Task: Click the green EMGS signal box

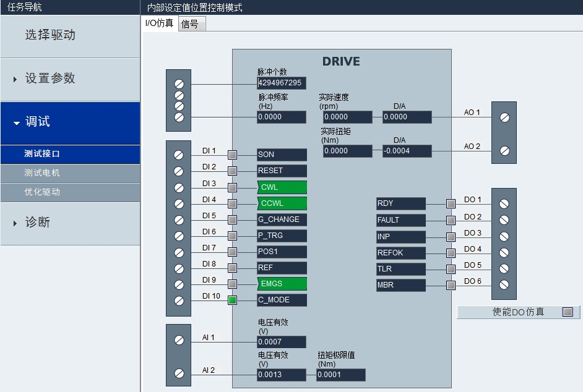Action: pos(282,284)
